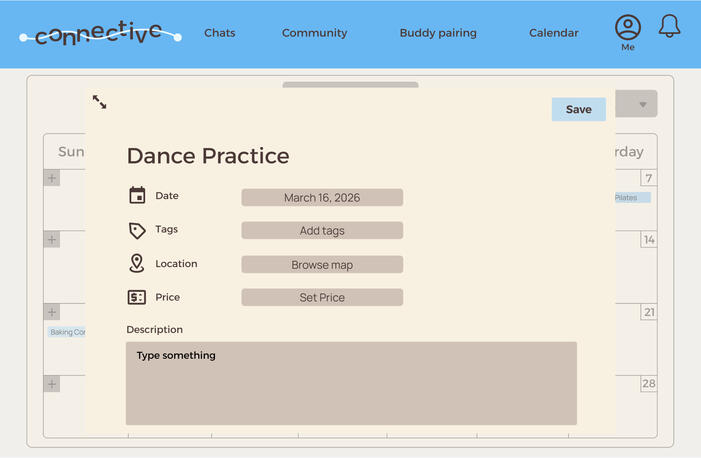Click the Date calendar icon
This screenshot has width=701, height=458.
137,195
